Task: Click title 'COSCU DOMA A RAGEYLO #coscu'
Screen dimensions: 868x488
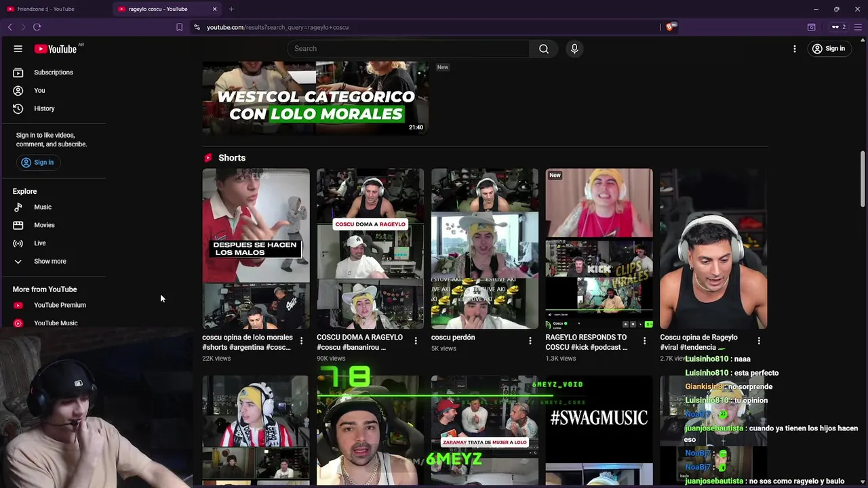Action: point(360,342)
